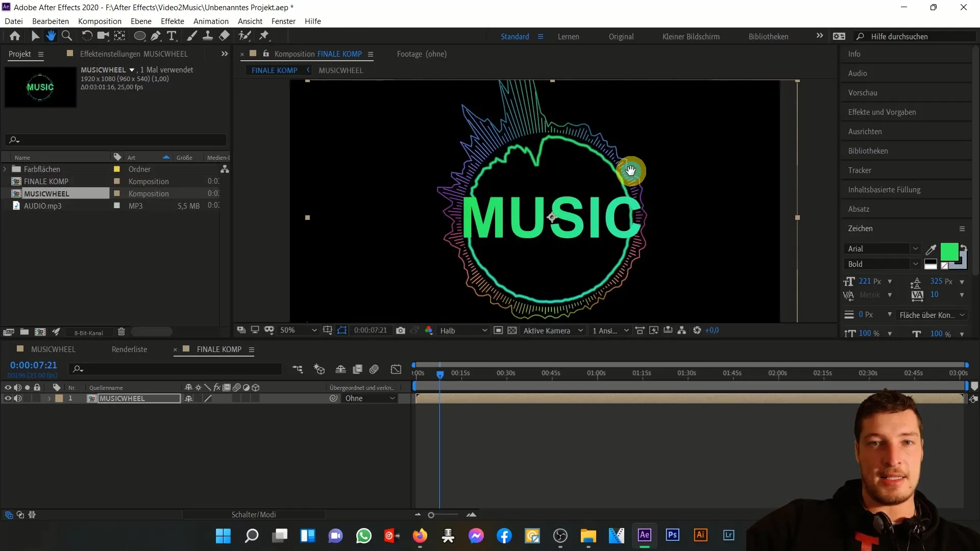This screenshot has width=980, height=551.
Task: Open the Aktive Kamera dropdown
Action: (x=553, y=330)
